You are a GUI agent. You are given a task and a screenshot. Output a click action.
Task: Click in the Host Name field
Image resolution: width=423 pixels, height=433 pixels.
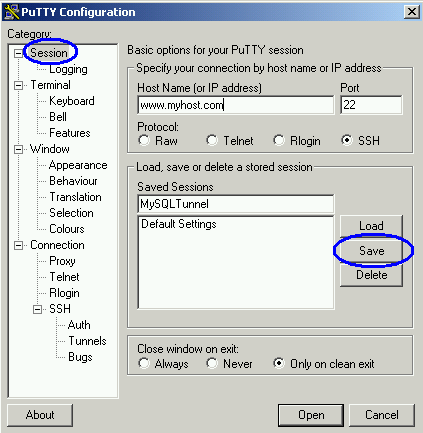[236, 105]
